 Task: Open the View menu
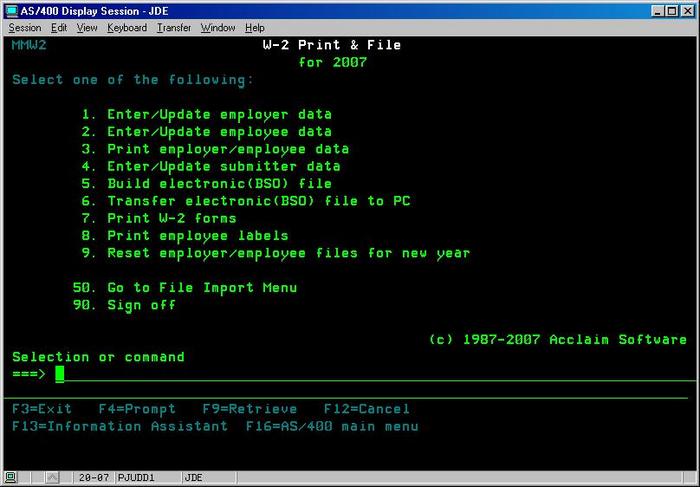[87, 28]
